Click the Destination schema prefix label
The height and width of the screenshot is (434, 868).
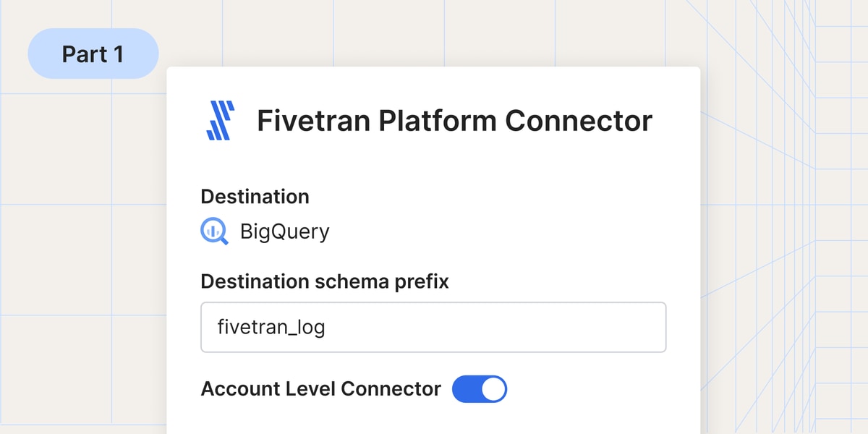pos(325,281)
